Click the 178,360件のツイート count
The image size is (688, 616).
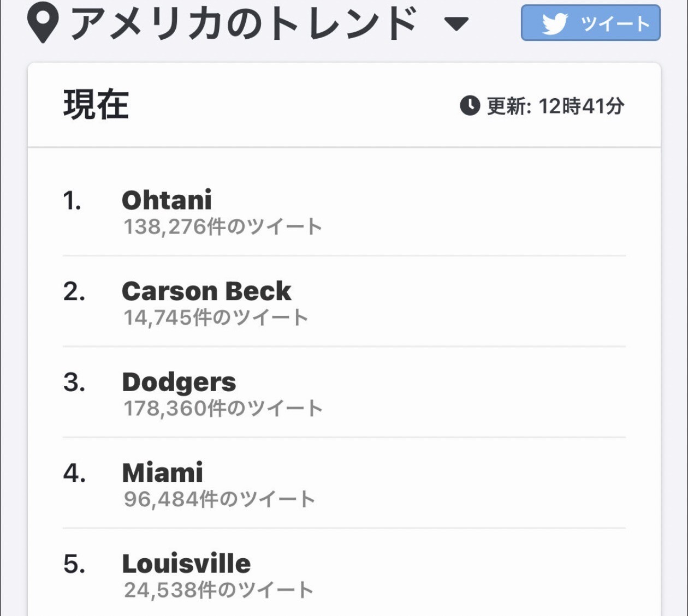[223, 408]
